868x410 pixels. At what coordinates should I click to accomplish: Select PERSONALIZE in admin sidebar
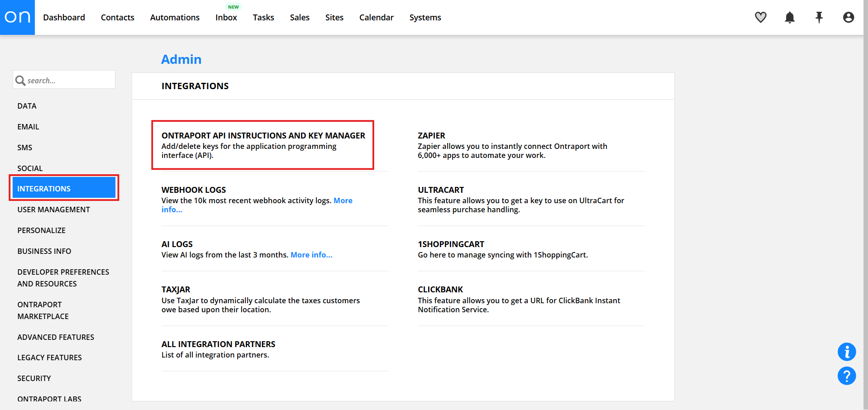[41, 230]
